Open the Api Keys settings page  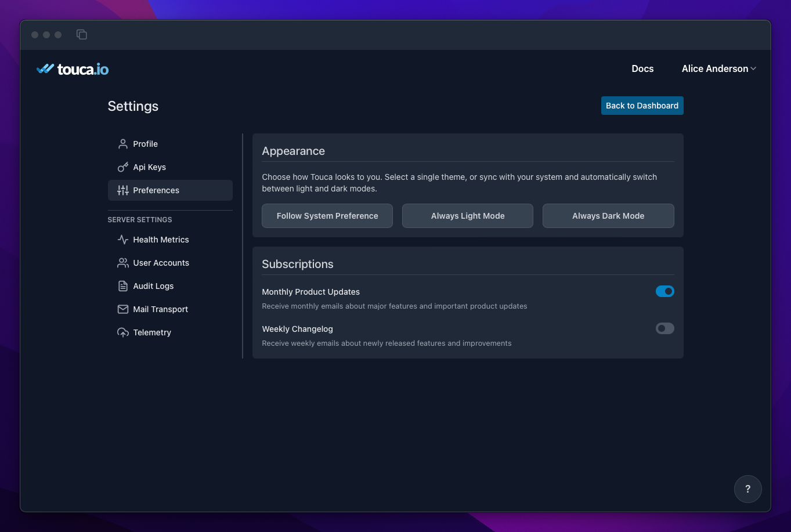[x=170, y=167]
